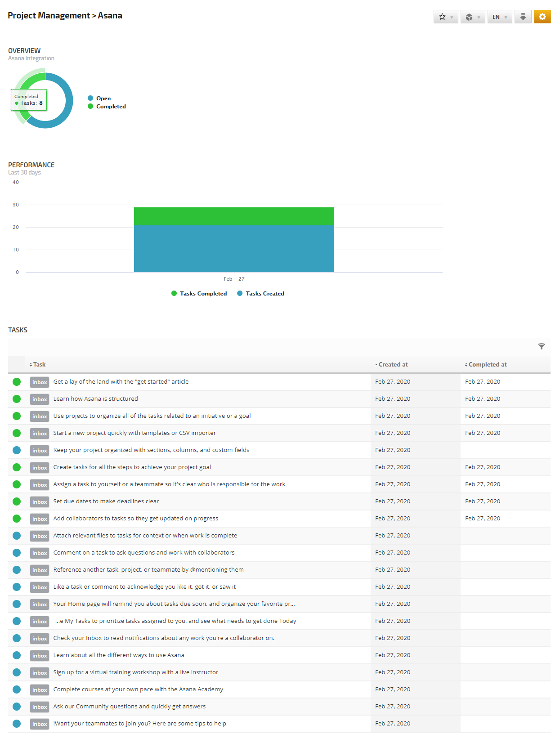Image resolution: width=560 pixels, height=743 pixels.
Task: Click Project Management breadcrumb title
Action: (49, 16)
